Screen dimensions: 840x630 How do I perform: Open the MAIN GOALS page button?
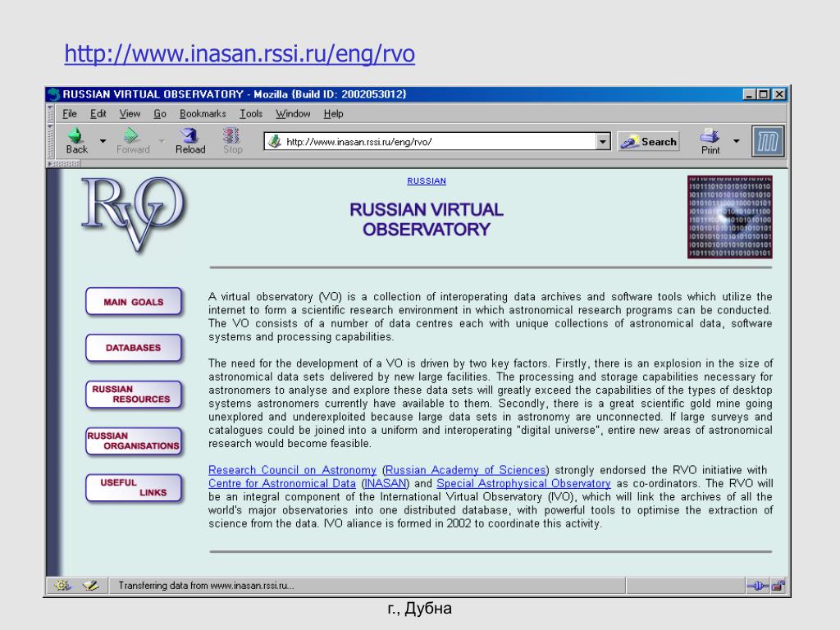coord(134,302)
